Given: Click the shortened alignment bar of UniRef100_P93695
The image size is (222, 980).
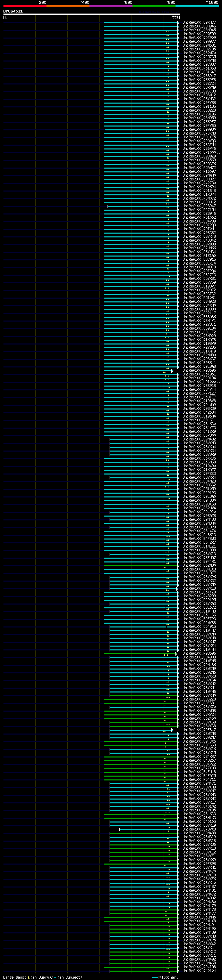Looking at the screenshot, I should pos(138,371).
